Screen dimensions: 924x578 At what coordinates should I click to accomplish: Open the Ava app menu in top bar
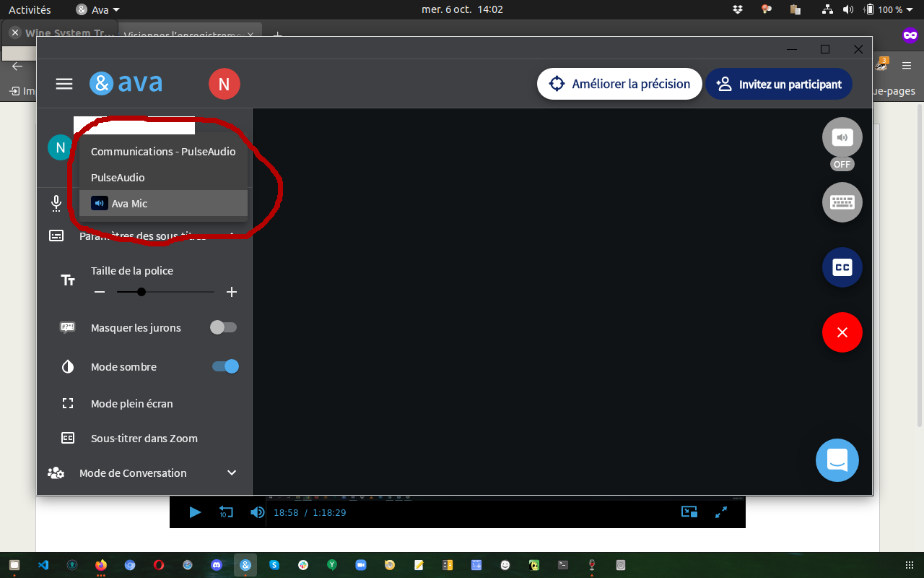click(x=98, y=10)
